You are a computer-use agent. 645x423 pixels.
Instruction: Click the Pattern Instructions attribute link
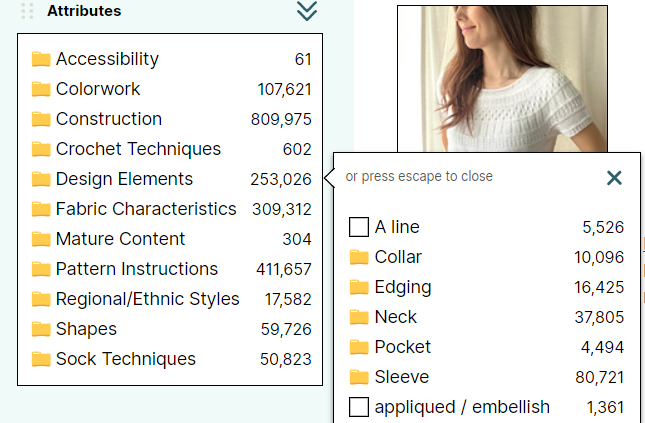pos(137,269)
